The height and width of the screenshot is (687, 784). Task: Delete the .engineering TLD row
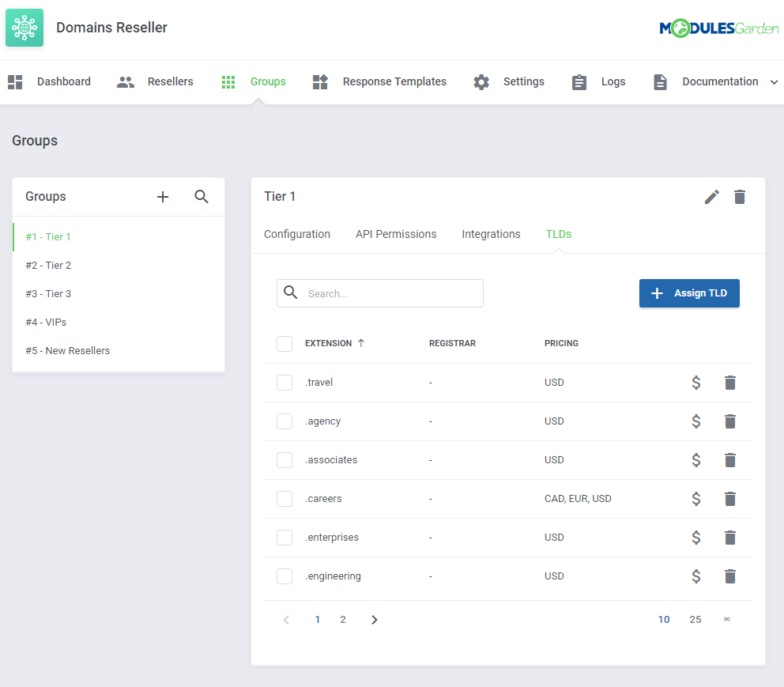[730, 576]
